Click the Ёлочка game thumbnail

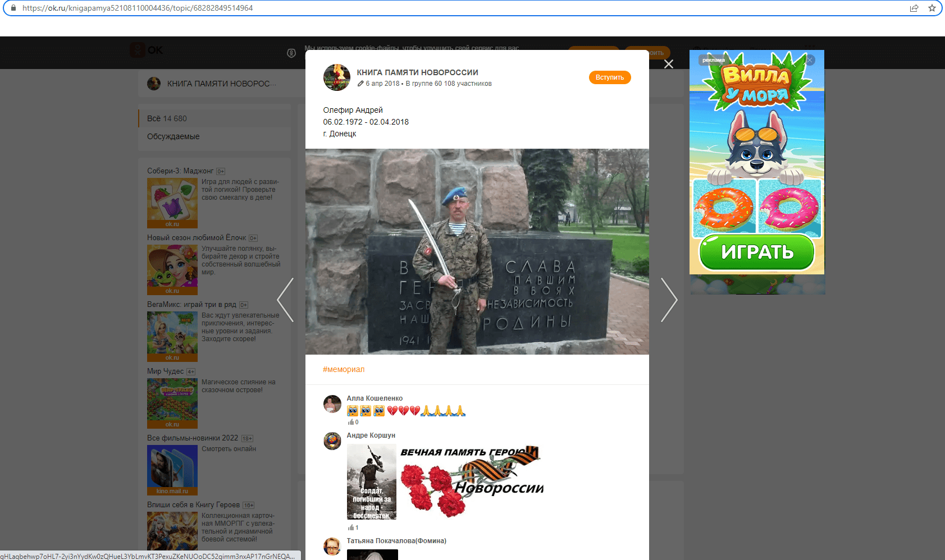click(172, 270)
